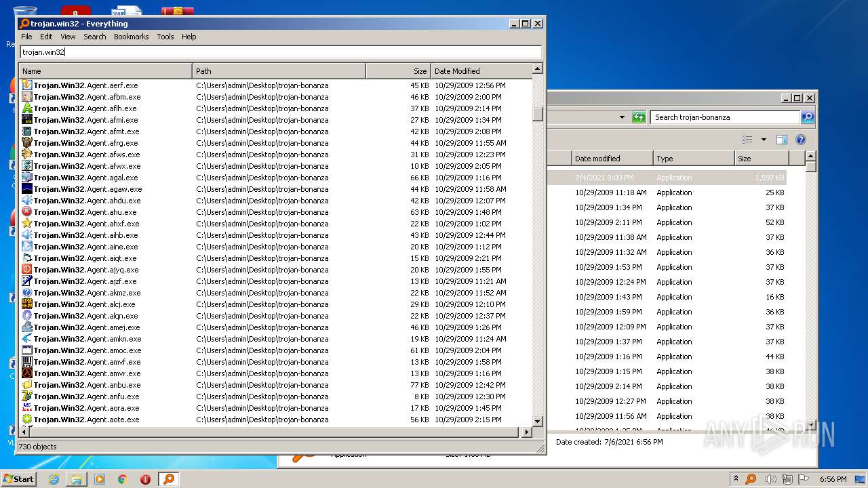Image resolution: width=868 pixels, height=488 pixels.
Task: Sort results by Date Modified column header
Action: (481, 70)
